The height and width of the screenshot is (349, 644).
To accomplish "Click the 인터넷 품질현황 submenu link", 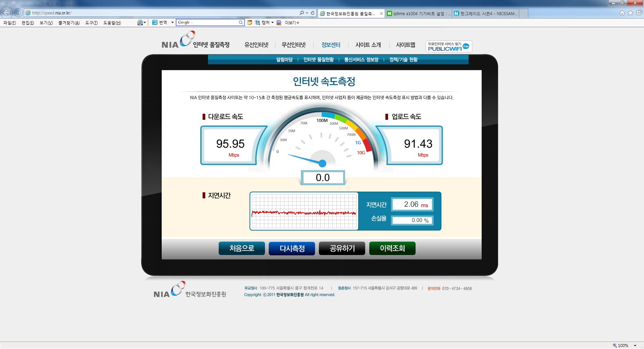I will 318,59.
